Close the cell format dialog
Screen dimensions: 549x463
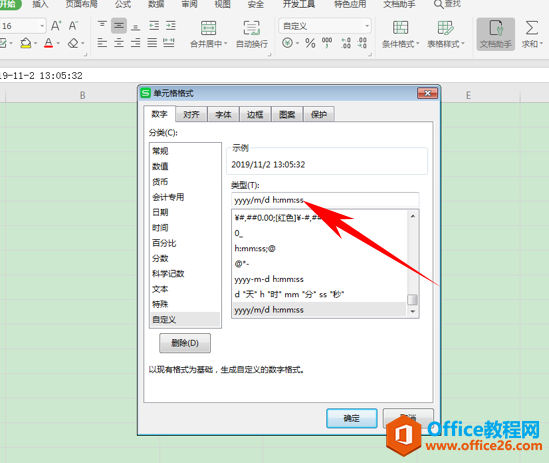coord(428,93)
